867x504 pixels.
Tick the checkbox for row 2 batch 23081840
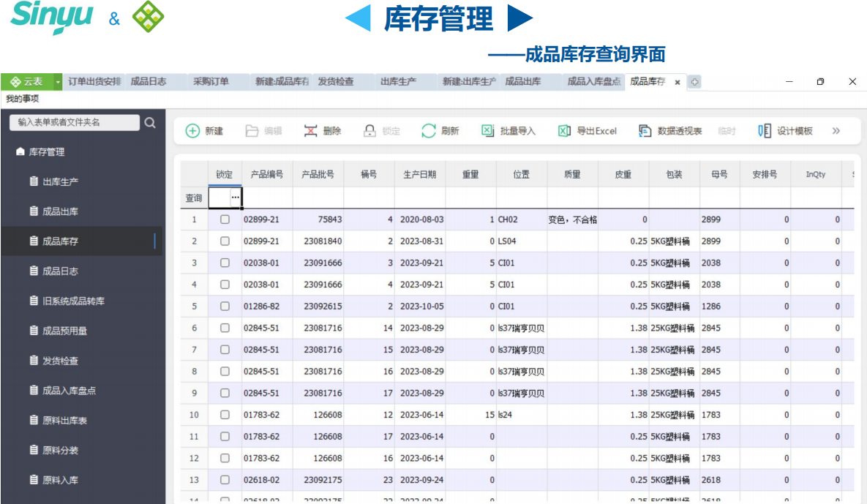pos(225,241)
